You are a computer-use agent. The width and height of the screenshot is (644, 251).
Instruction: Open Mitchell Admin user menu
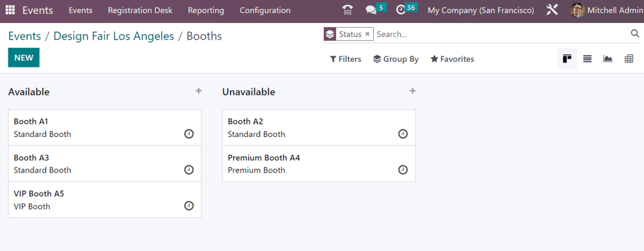(x=606, y=10)
